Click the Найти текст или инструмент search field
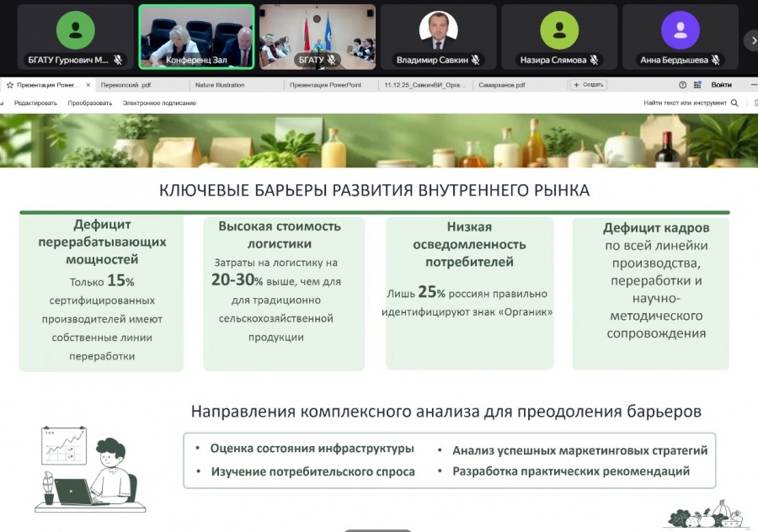Screen dimensions: 758x532 685,103
